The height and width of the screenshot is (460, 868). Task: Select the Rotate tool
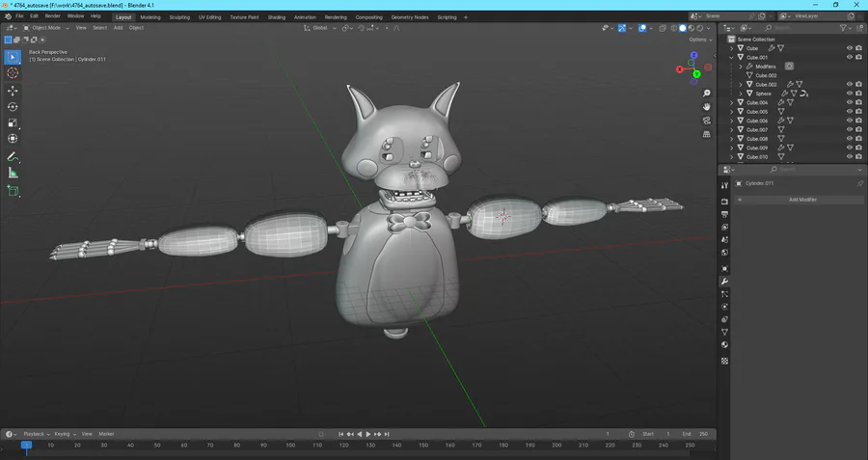tap(13, 107)
